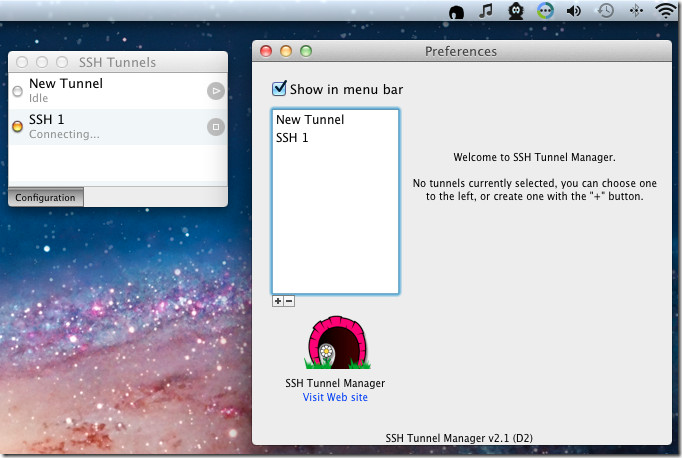Image resolution: width=682 pixels, height=458 pixels.
Task: Select New Tunnel in the Preferences list
Action: pyautogui.click(x=335, y=120)
